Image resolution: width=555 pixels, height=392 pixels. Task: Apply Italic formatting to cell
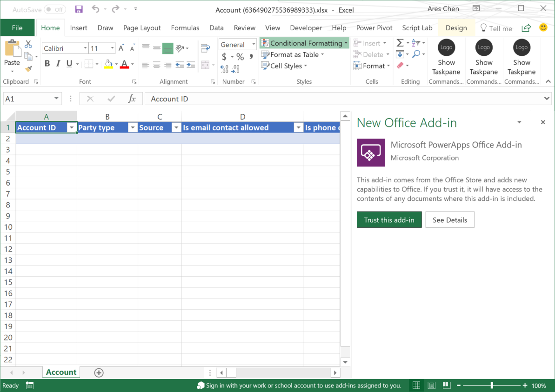point(58,64)
